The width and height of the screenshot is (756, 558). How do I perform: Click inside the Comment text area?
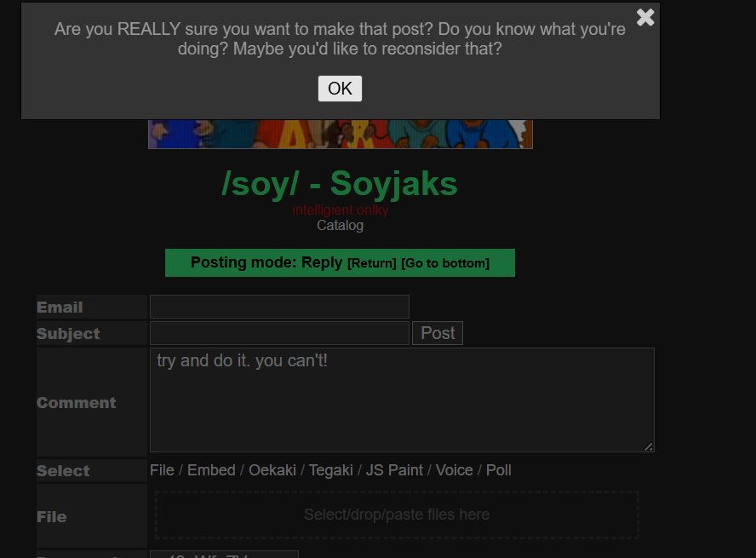(402, 400)
